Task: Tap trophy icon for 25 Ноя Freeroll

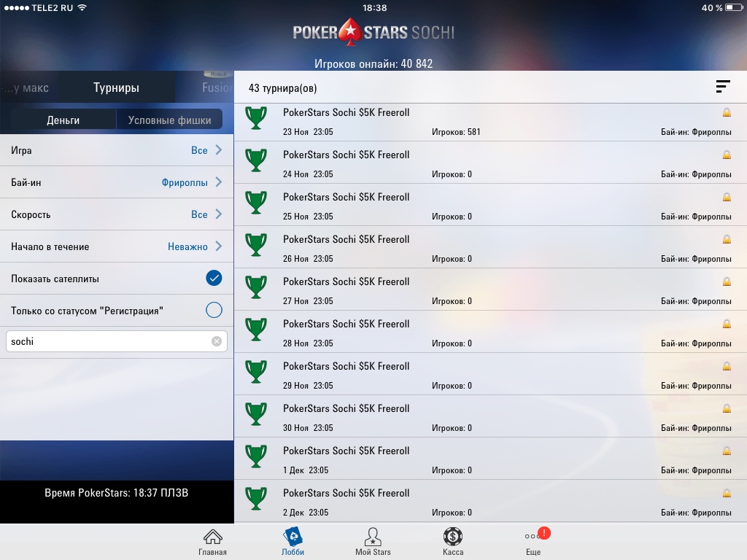Action: pos(256,203)
